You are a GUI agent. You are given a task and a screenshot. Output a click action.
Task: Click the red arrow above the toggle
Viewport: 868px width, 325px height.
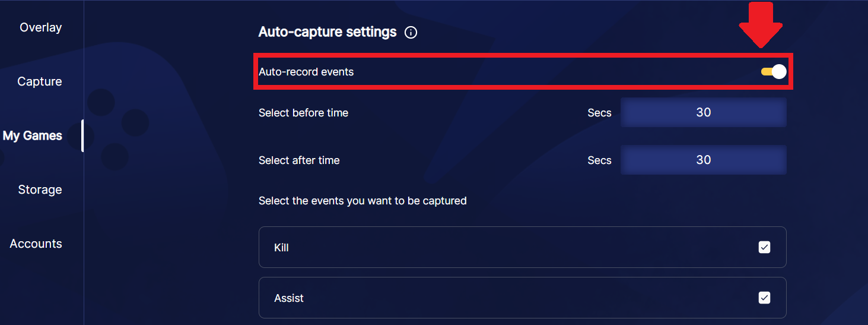761,25
